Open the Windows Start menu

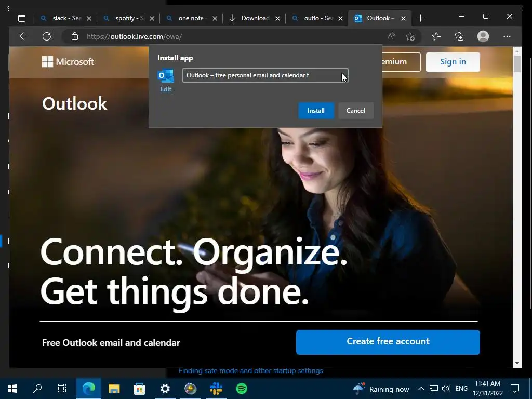point(12,389)
